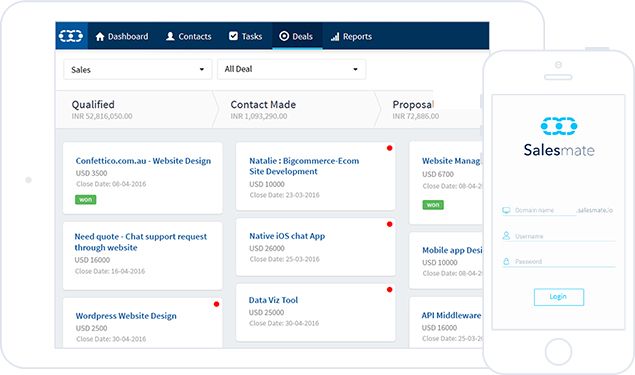Expand the All Deal filter dropdown

point(292,69)
